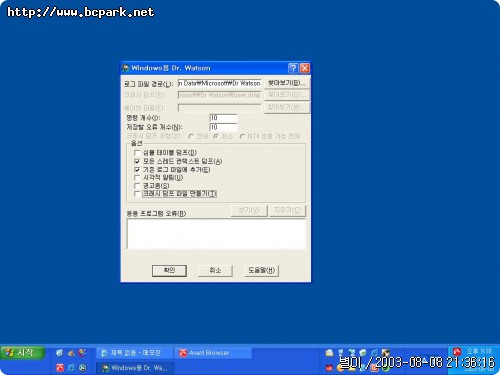Open the 시작 Start button
The width and height of the screenshot is (500, 375).
[x=22, y=353]
